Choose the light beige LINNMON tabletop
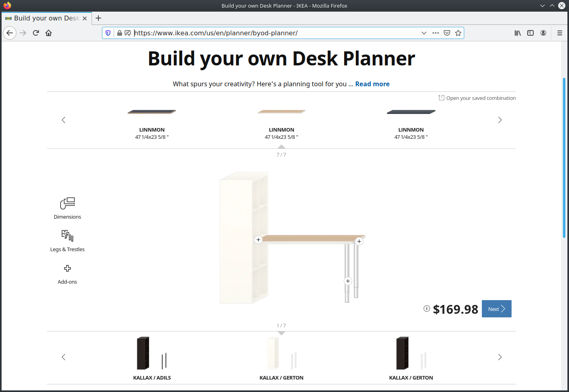 point(281,124)
